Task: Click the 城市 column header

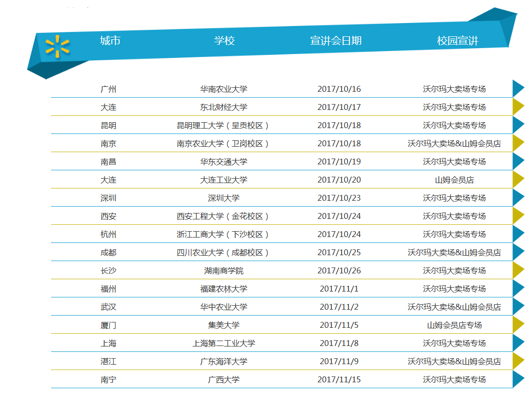Action: pos(110,41)
